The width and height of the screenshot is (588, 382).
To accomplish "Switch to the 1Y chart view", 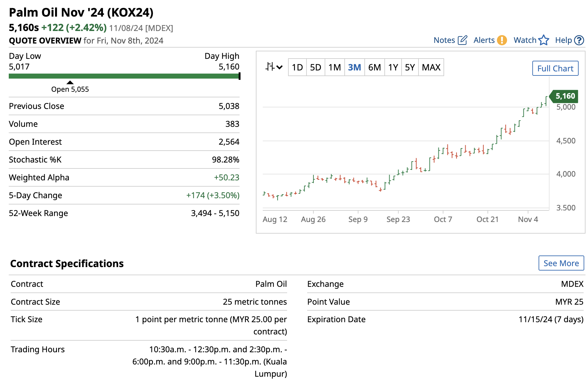I will (393, 67).
